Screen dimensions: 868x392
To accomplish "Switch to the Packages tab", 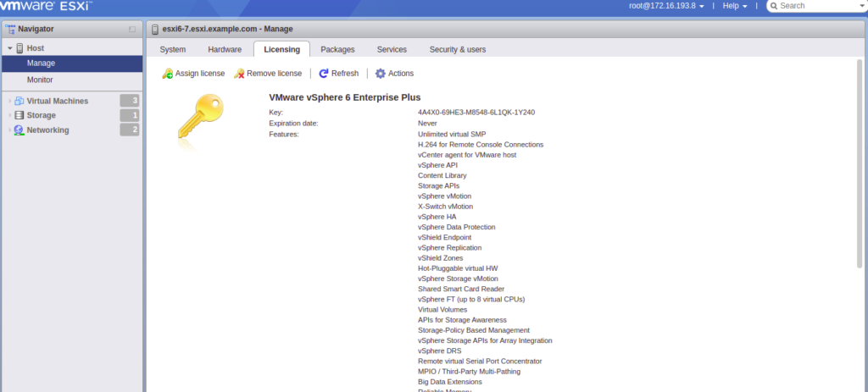I will coord(337,49).
